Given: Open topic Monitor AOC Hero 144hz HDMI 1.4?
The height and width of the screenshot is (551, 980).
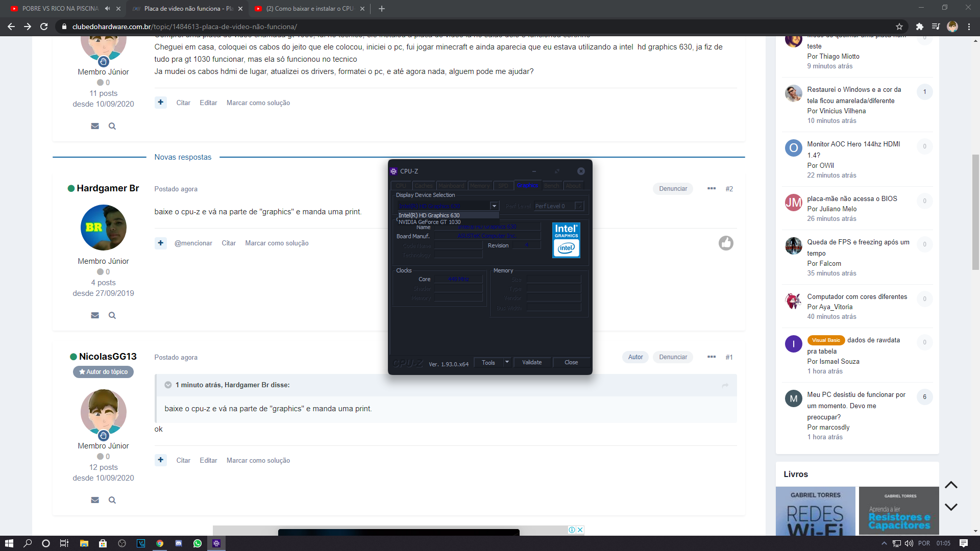Looking at the screenshot, I should [x=853, y=149].
